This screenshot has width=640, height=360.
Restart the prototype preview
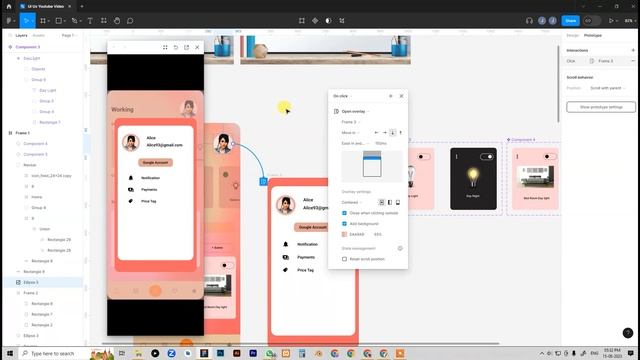pyautogui.click(x=176, y=47)
